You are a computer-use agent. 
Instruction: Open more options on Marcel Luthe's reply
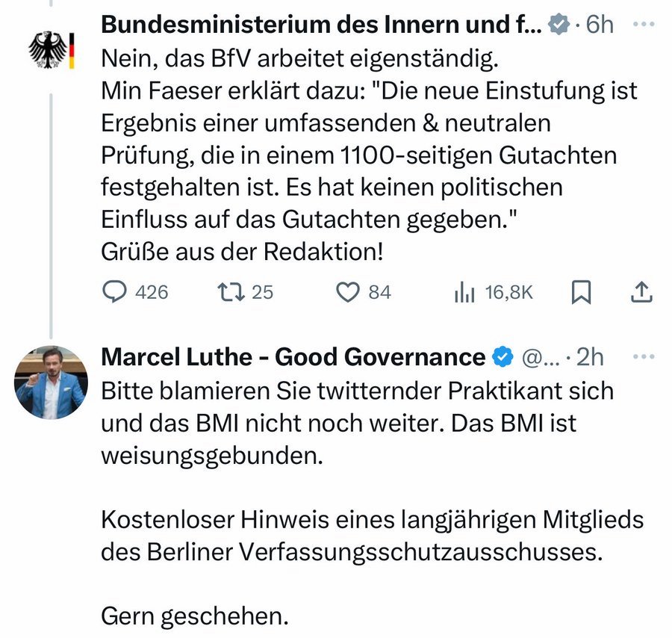click(x=641, y=357)
